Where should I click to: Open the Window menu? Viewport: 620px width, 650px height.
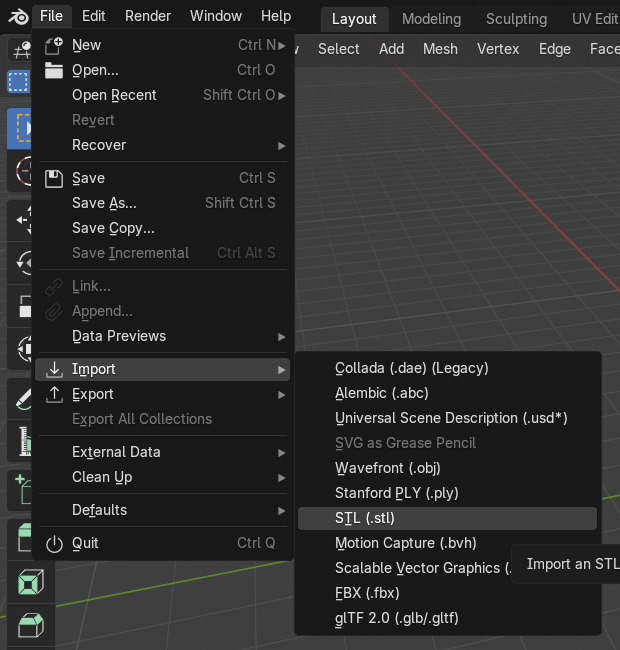pyautogui.click(x=216, y=16)
